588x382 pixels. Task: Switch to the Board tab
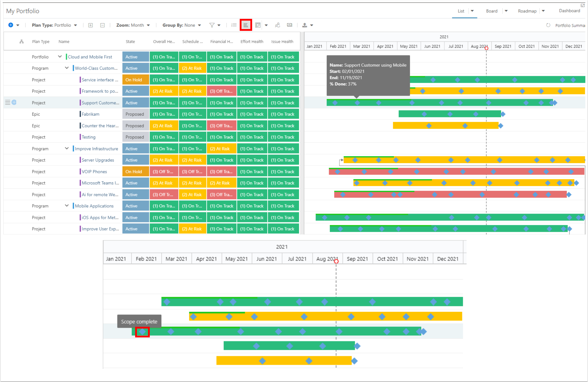coord(492,11)
